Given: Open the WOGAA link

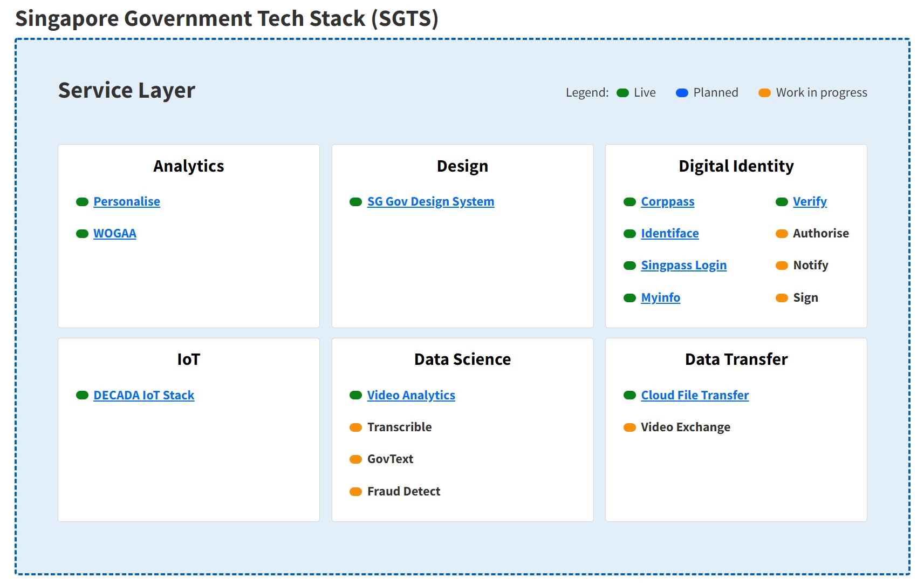Looking at the screenshot, I should click(x=115, y=233).
